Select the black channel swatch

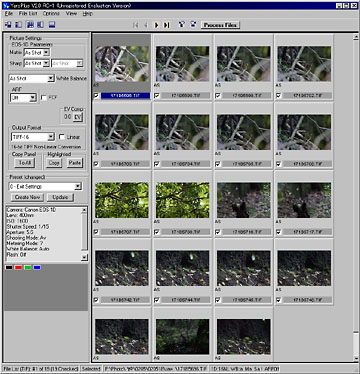[9, 267]
